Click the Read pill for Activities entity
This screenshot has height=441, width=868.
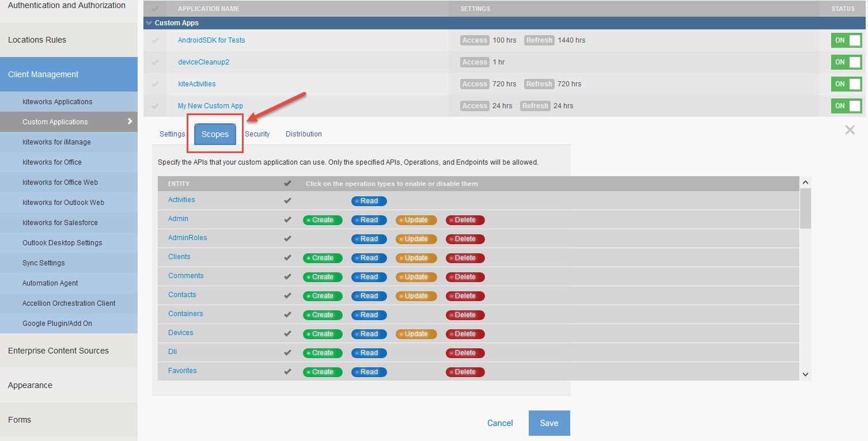coord(369,201)
